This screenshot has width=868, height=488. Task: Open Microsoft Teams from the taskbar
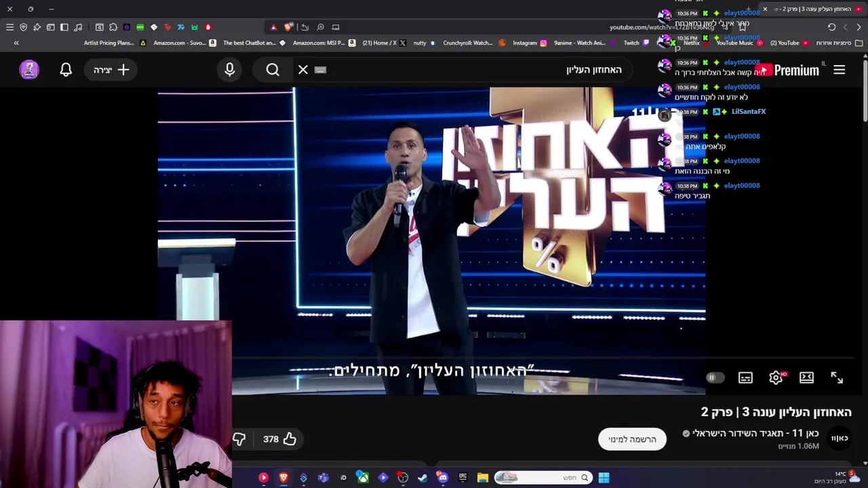tap(323, 478)
